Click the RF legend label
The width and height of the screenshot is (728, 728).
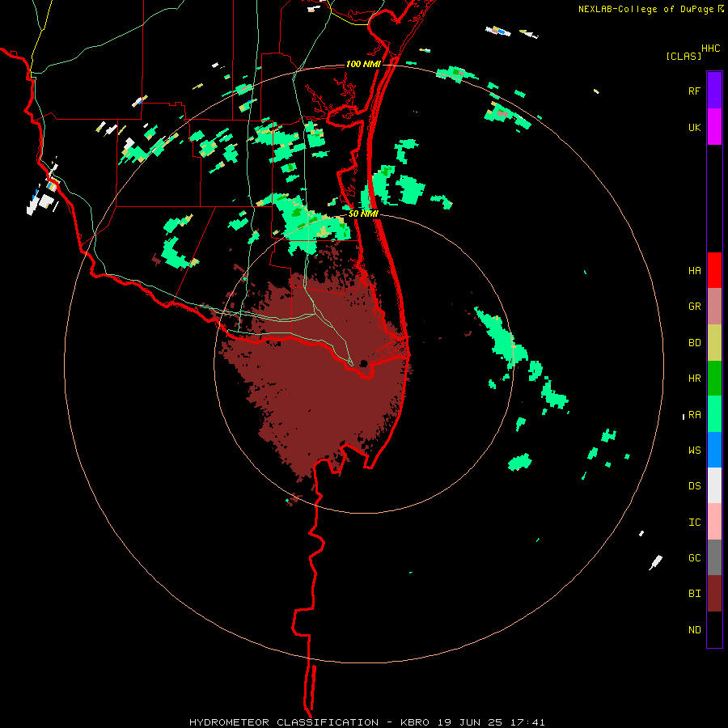coord(694,91)
